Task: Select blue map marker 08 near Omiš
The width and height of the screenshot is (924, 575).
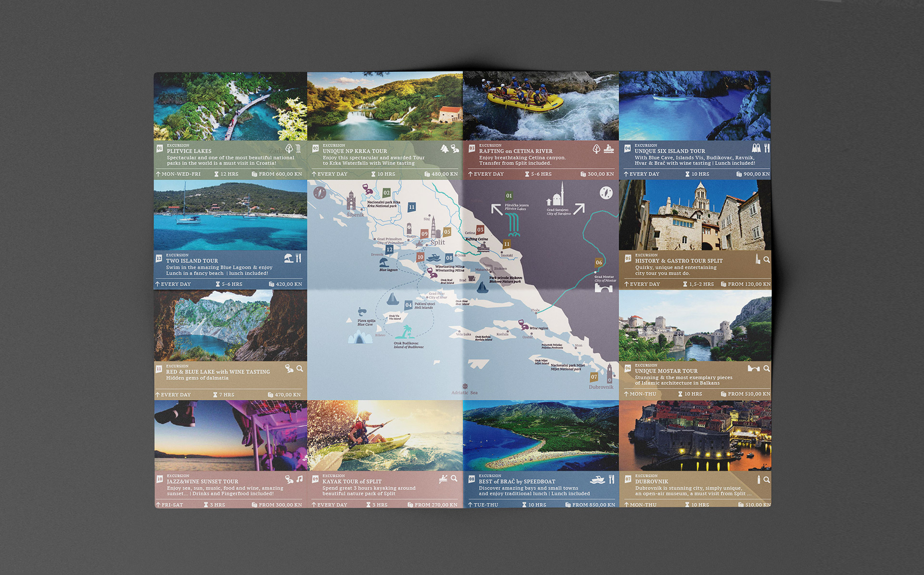Action: click(449, 258)
